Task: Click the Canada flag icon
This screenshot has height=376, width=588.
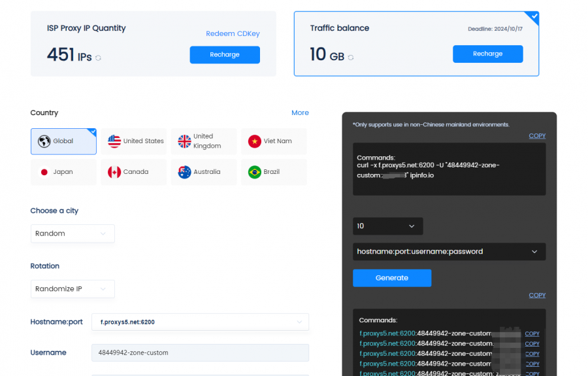Action: [x=114, y=172]
